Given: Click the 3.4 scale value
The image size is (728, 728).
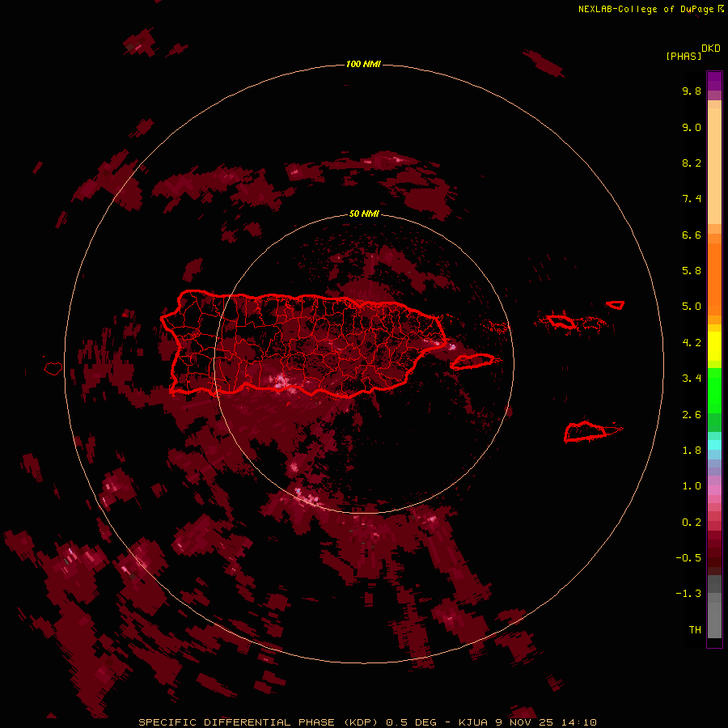Looking at the screenshot, I should click(692, 379).
